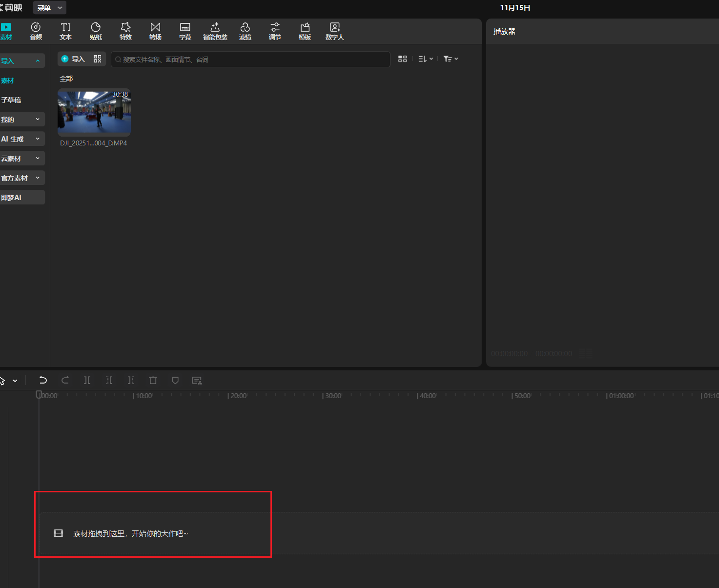Toggle grid view layout for media list
This screenshot has width=719, height=588.
coord(402,59)
